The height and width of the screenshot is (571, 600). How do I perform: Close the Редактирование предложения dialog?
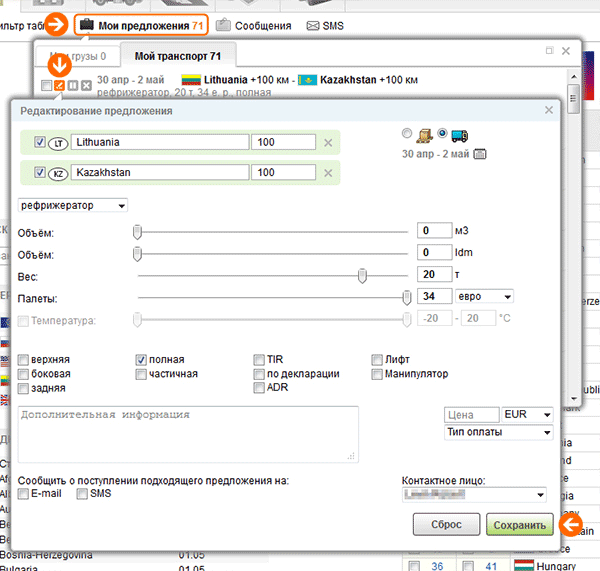tap(548, 112)
